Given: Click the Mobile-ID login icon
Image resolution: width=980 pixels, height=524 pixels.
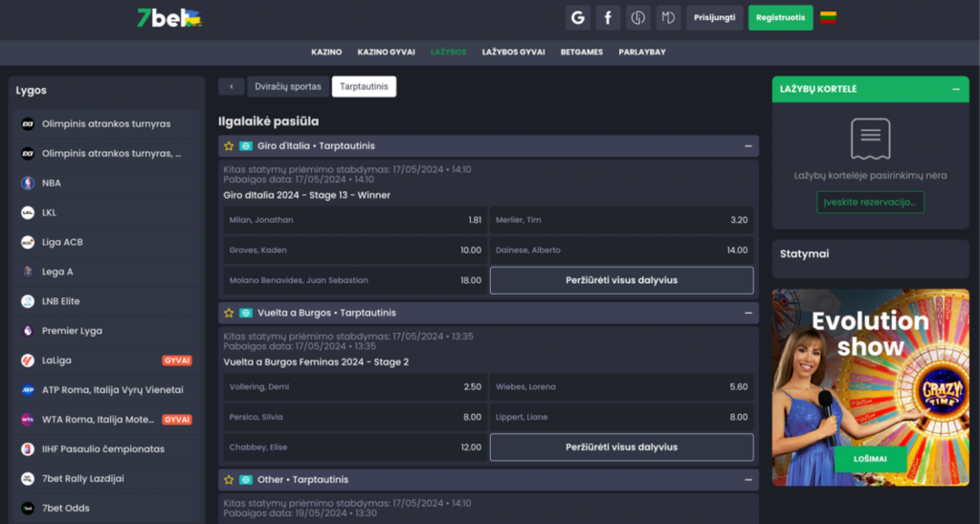Looking at the screenshot, I should (x=668, y=17).
